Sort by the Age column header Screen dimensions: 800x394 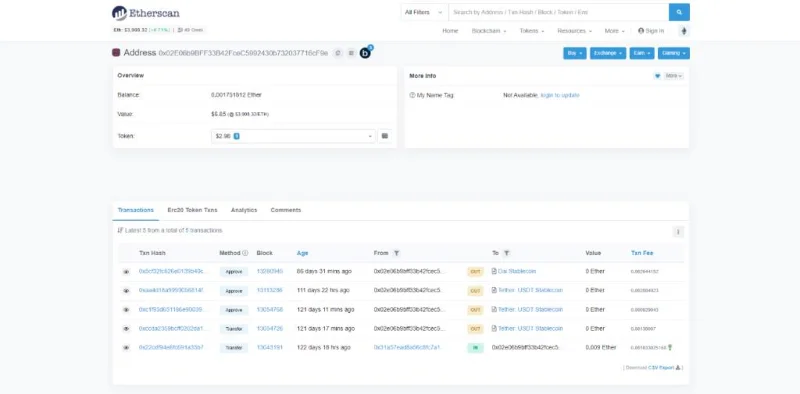coord(303,253)
